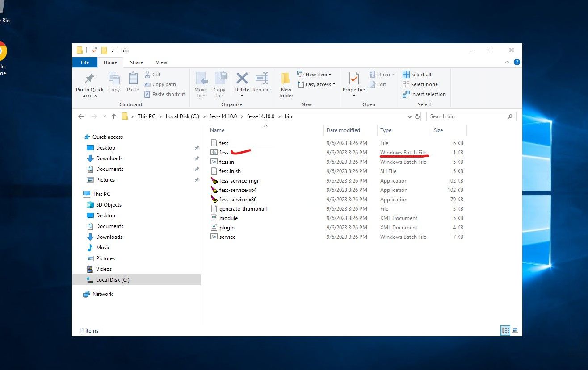Click the Delete icon in ribbon
588x370 pixels.
tap(242, 79)
